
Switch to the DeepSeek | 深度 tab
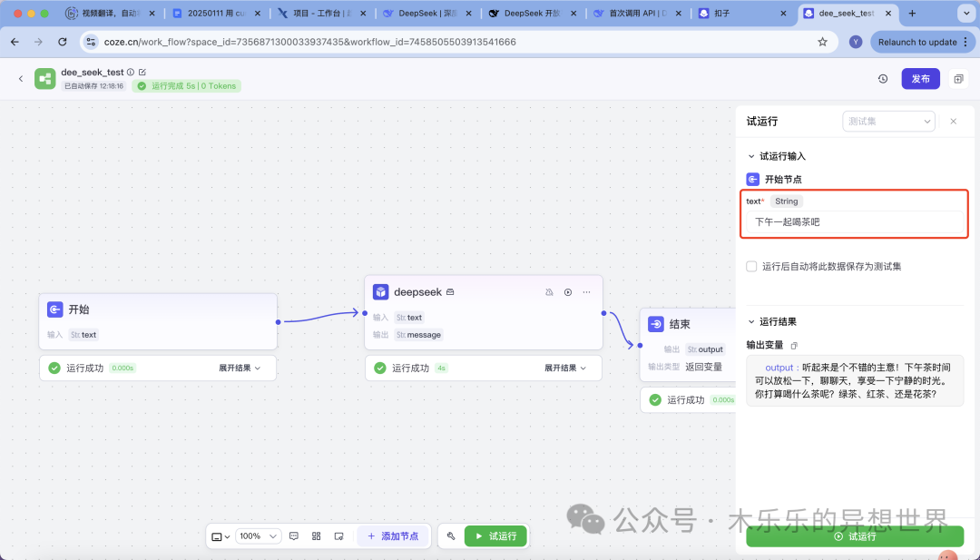(x=426, y=13)
